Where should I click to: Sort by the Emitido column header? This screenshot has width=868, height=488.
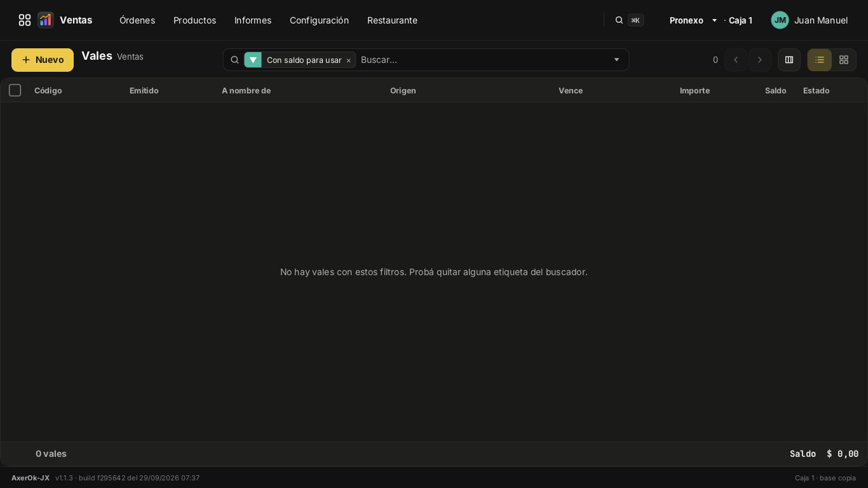144,90
